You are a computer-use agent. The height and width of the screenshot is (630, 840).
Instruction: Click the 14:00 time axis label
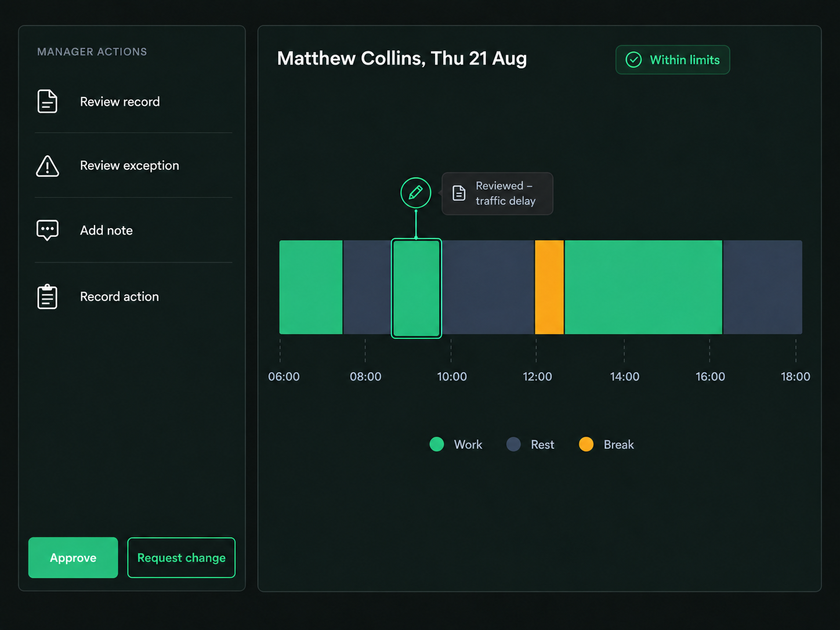pyautogui.click(x=625, y=376)
